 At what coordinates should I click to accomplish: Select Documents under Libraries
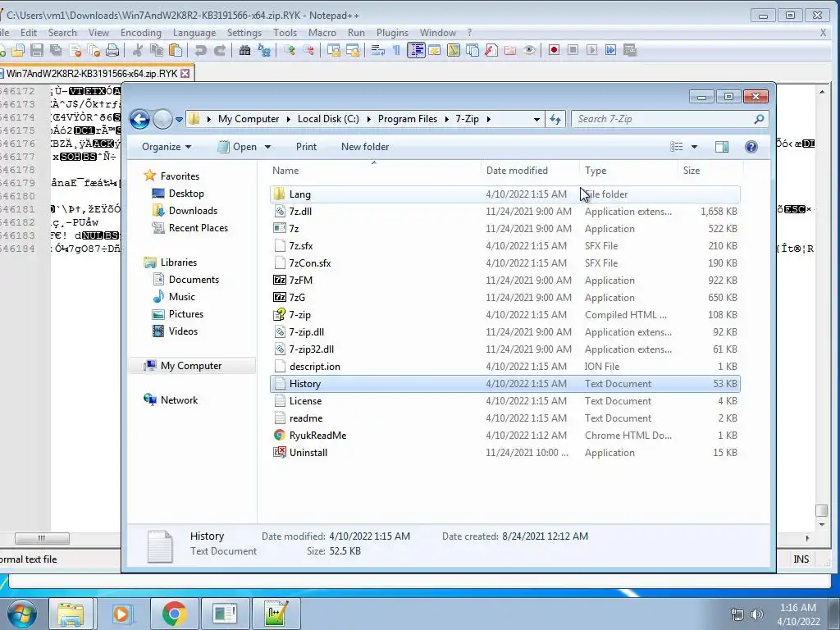[x=194, y=280]
